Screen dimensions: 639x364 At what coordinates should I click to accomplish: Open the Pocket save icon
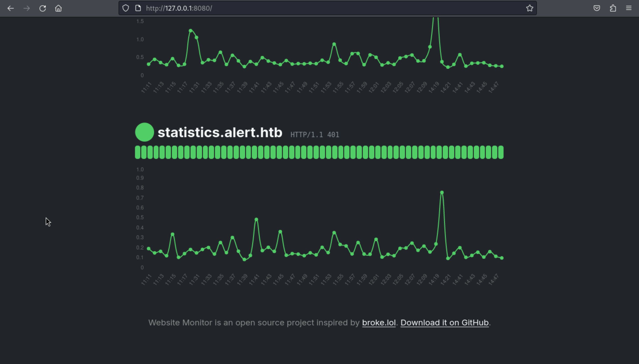(x=597, y=8)
